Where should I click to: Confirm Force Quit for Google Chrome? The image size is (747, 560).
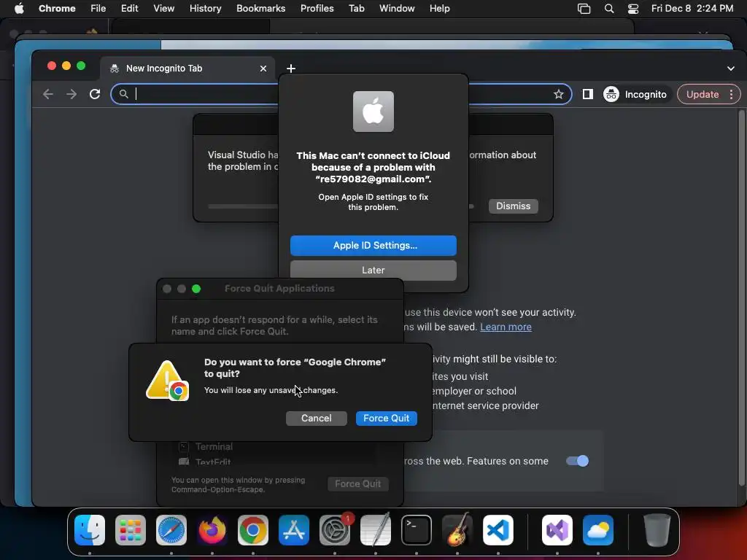coord(387,418)
